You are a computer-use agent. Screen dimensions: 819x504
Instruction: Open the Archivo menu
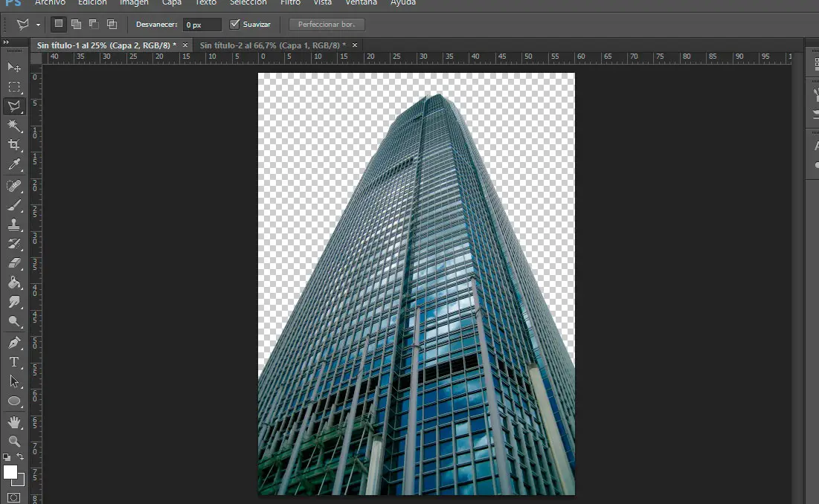(50, 3)
